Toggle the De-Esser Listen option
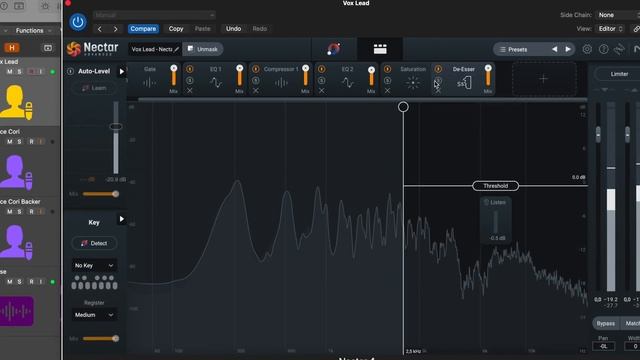640x360 pixels. 495,202
